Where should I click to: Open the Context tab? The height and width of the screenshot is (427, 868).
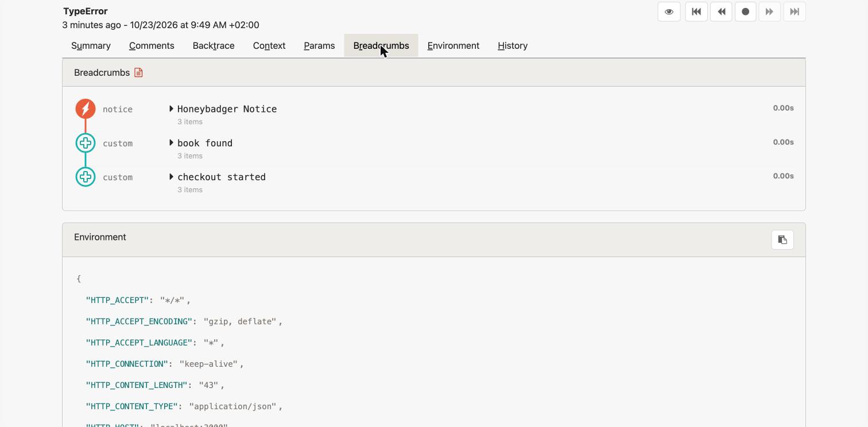pyautogui.click(x=269, y=46)
